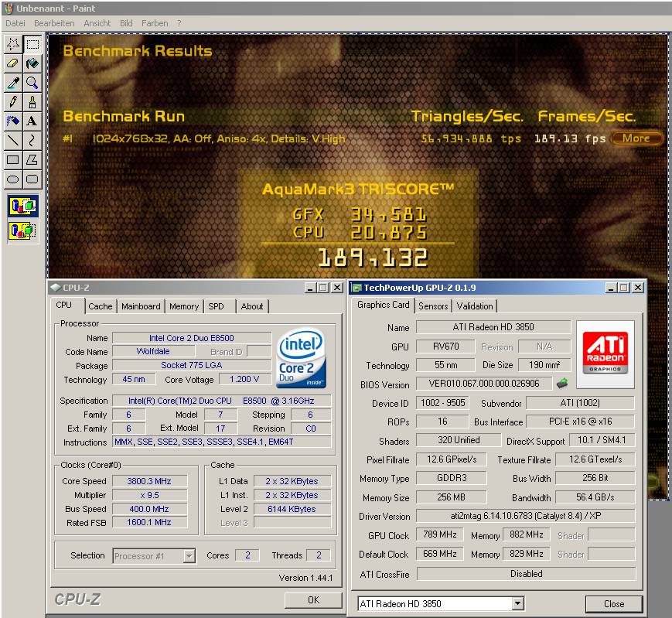Select the Text tool in Paint
Screen dimensions: 672x618
pos(32,121)
